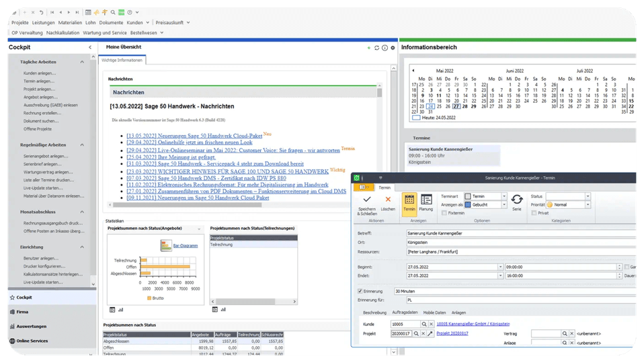Open the Terminart dropdown
This screenshot has width=644, height=363.
(504, 196)
